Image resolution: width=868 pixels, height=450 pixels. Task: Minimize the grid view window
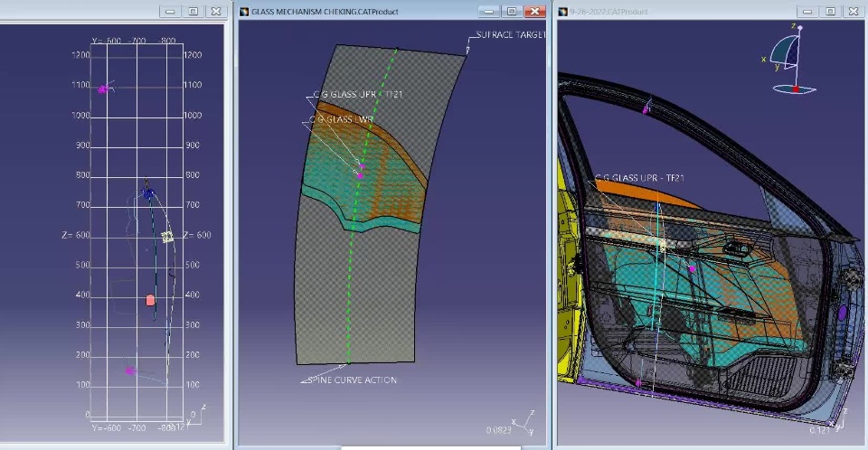(x=170, y=11)
